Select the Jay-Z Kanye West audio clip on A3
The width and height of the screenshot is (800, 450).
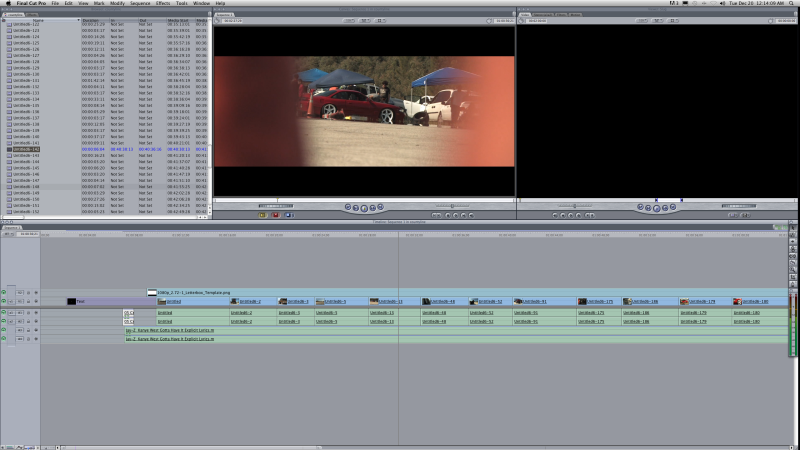(x=456, y=330)
